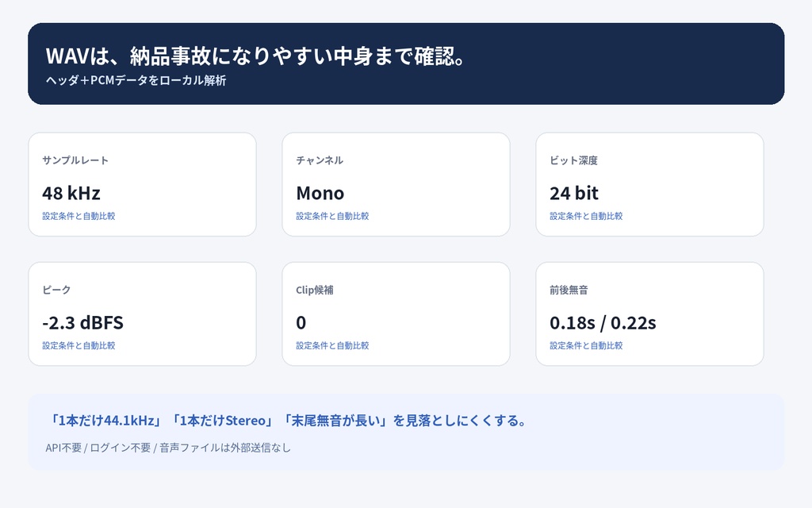This screenshot has height=508, width=812.
Task: Click '設定条件と自動比較' in the 前後無音 card
Action: pos(586,345)
